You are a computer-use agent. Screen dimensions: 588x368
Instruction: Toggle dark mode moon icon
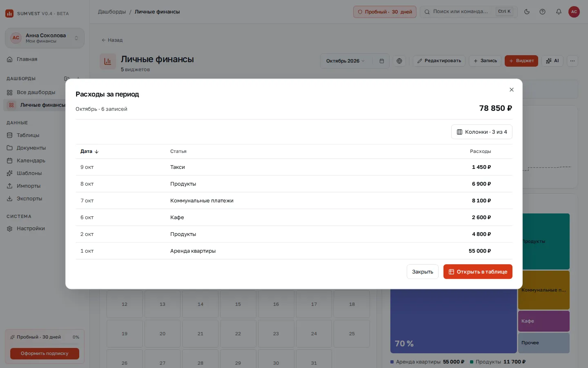pos(527,12)
